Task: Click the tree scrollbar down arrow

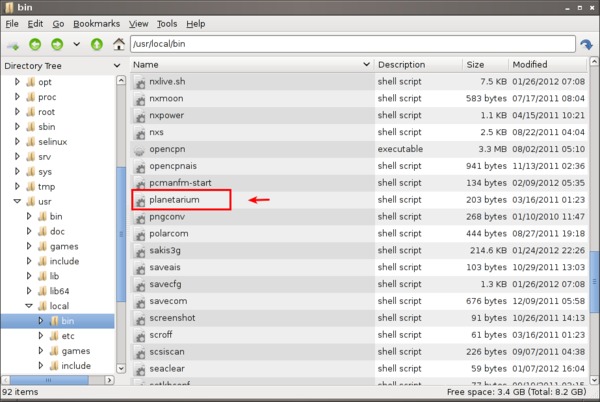Action: pyautogui.click(x=121, y=369)
